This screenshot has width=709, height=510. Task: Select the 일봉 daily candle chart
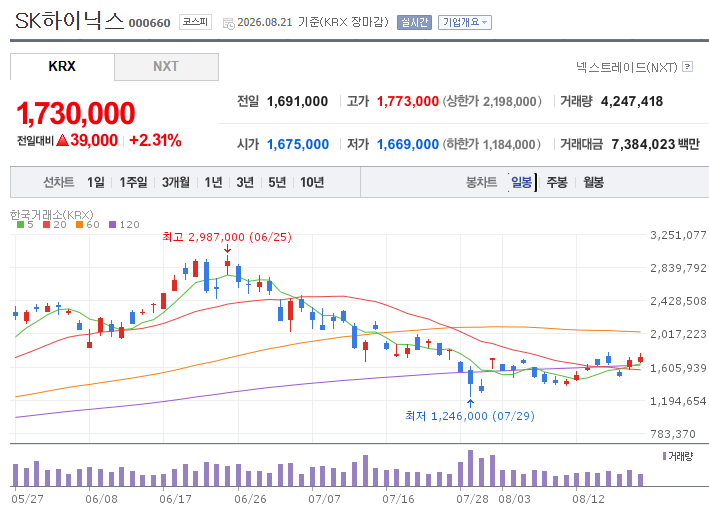[521, 182]
